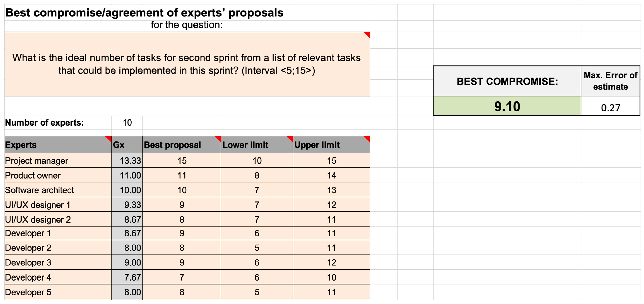
Task: Click the BEST COMPROMISE header cell
Action: pyautogui.click(x=507, y=81)
